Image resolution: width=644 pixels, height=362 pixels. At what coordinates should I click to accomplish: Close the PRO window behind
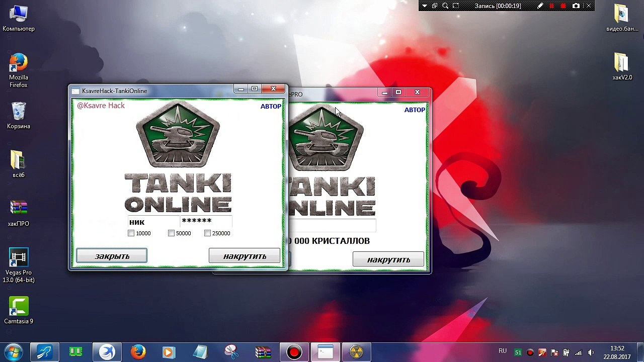point(417,93)
